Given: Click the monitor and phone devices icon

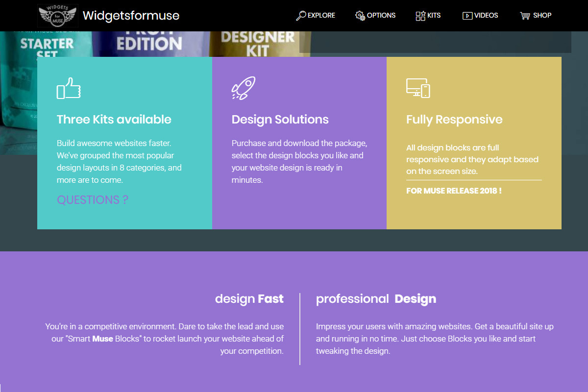Looking at the screenshot, I should pyautogui.click(x=418, y=88).
